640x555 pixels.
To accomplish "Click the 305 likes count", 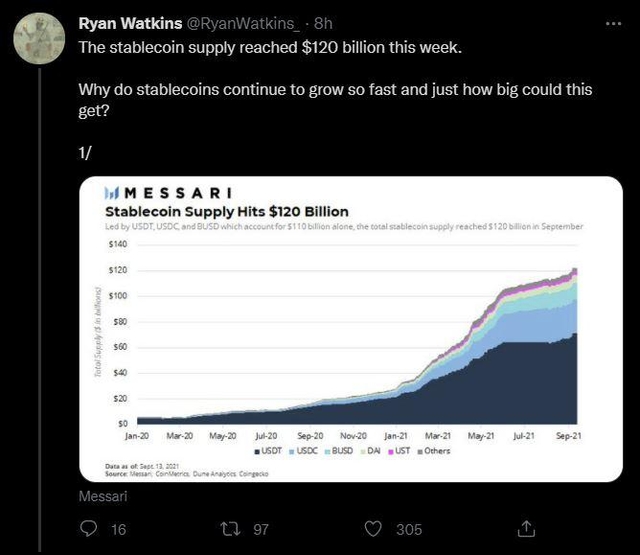I will [x=408, y=529].
